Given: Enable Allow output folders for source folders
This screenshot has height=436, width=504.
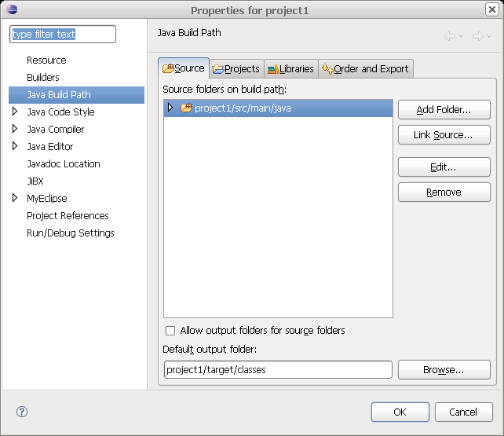Looking at the screenshot, I should [170, 331].
